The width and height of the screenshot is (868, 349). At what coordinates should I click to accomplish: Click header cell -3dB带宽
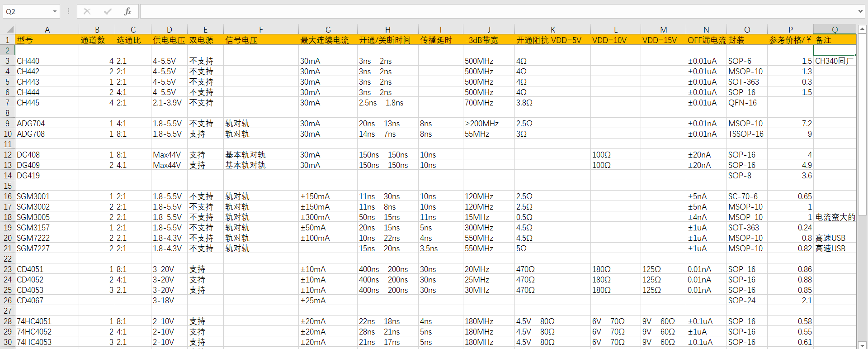489,40
